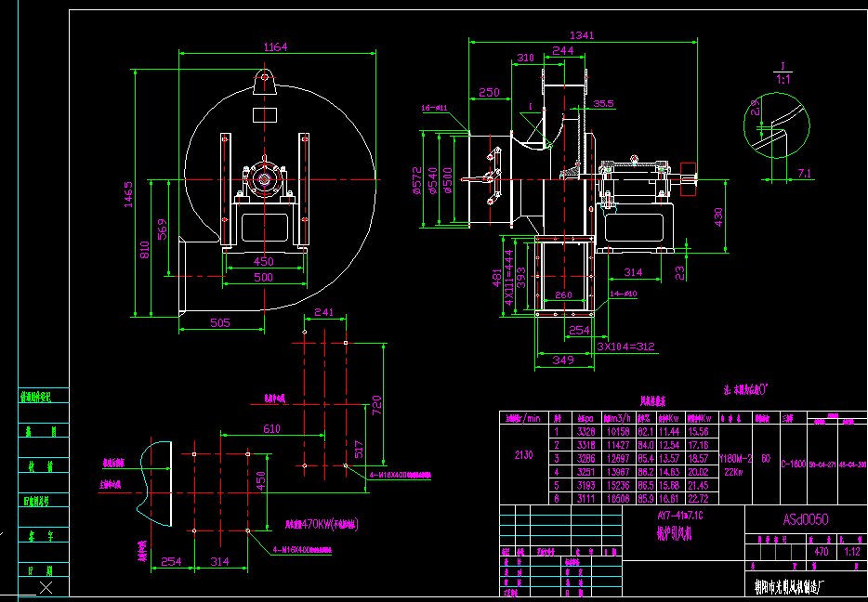The image size is (868, 602).
Task: Select the ø540 diameter dimension
Action: [x=433, y=180]
